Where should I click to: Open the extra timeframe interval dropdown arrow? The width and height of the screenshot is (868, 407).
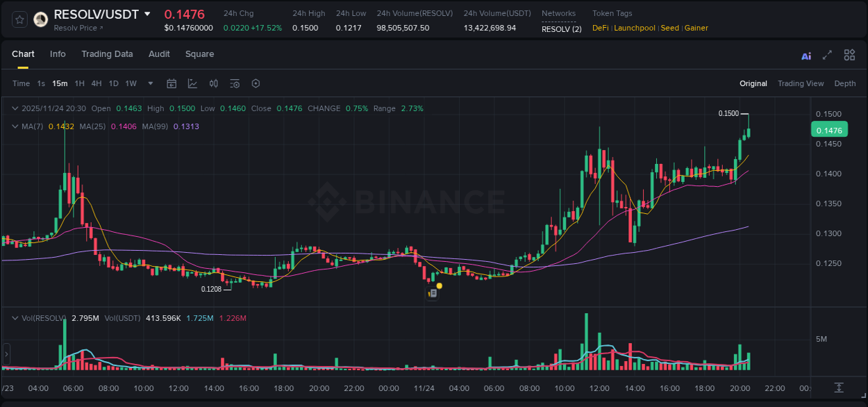(149, 83)
